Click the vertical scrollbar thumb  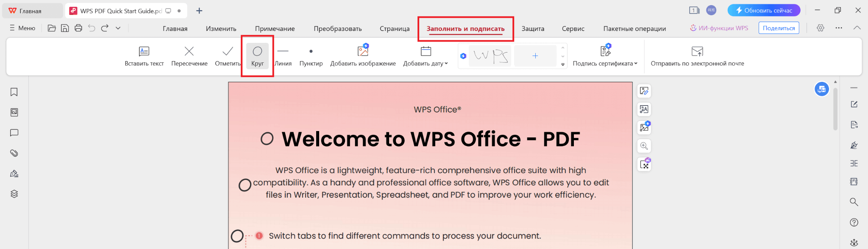[x=835, y=109]
